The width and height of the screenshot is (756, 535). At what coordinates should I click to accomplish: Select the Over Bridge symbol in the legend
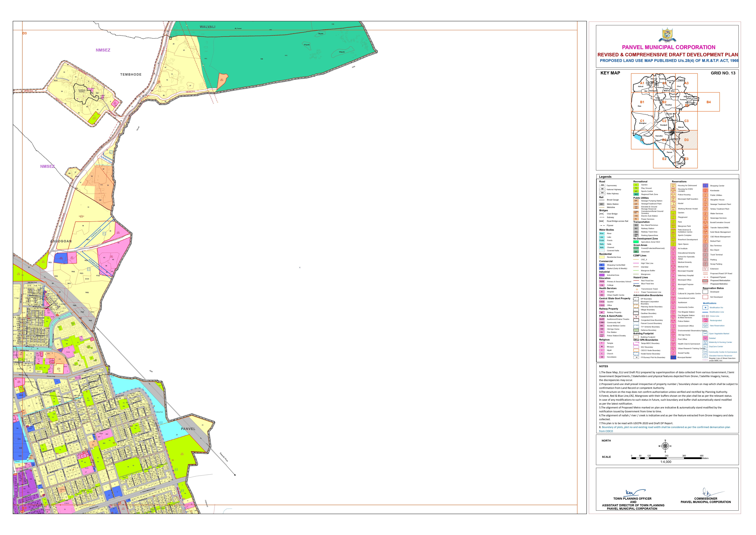click(x=602, y=214)
